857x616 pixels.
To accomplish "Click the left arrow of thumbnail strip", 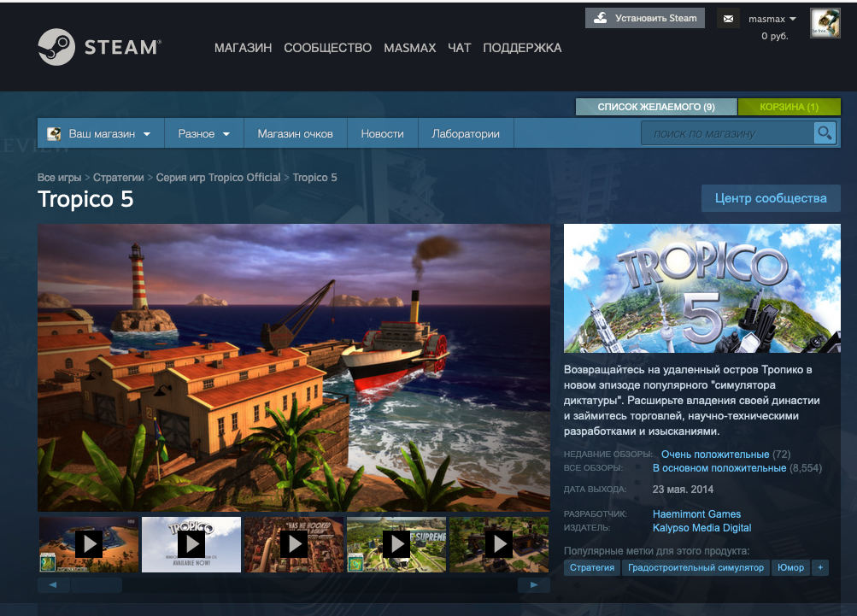I will pos(53,585).
